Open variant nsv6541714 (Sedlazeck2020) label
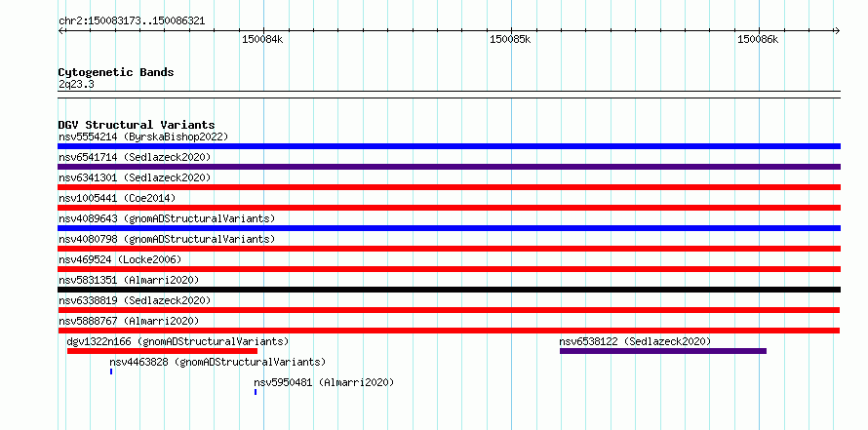The width and height of the screenshot is (868, 430). [135, 157]
